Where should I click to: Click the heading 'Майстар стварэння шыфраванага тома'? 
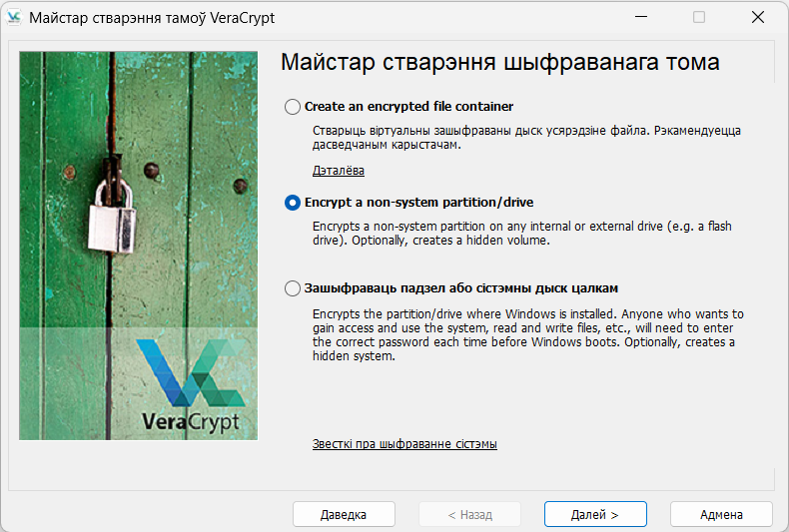(500, 62)
